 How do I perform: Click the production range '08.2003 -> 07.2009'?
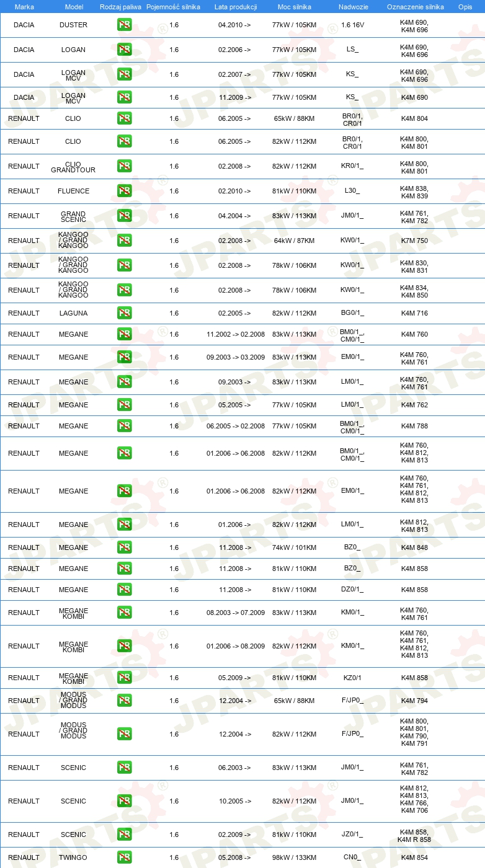[236, 613]
